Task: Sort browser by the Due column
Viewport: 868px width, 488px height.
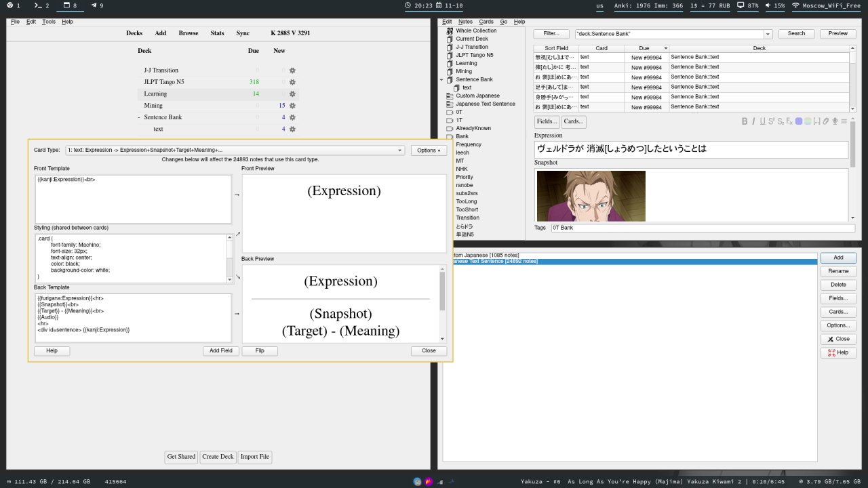Action: tap(646, 48)
